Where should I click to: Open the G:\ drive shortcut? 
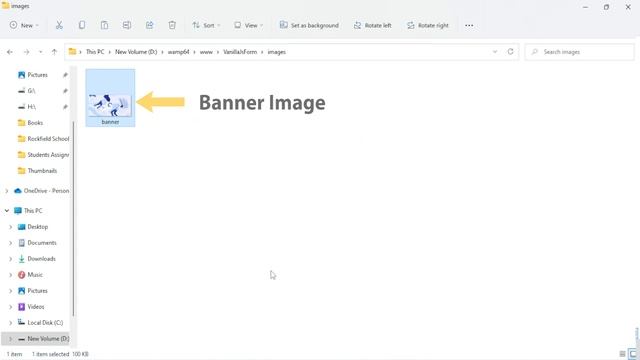tap(31, 91)
